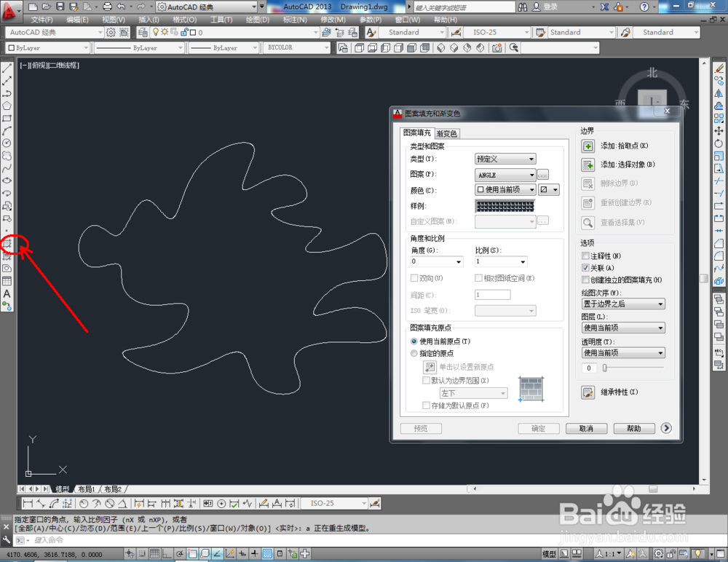Click the Save icon in title bar

pyautogui.click(x=60, y=7)
